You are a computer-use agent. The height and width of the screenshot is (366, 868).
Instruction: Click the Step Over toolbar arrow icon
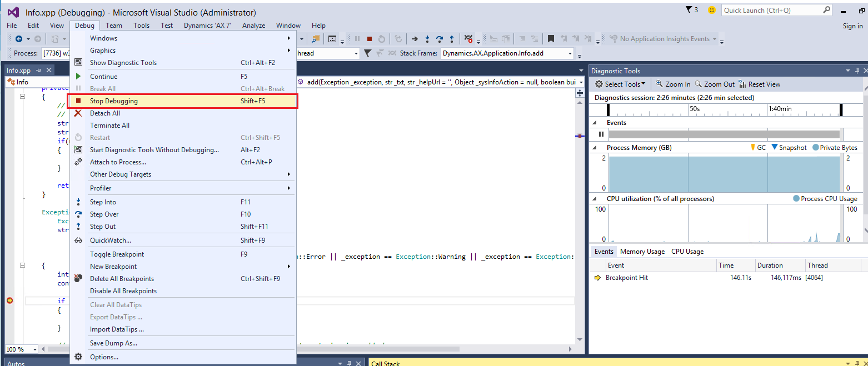(x=439, y=39)
